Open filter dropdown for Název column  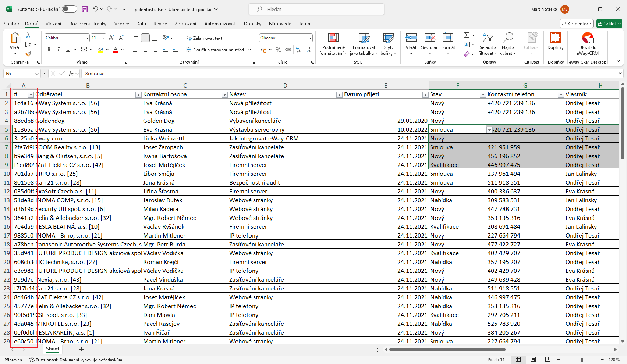pyautogui.click(x=339, y=95)
